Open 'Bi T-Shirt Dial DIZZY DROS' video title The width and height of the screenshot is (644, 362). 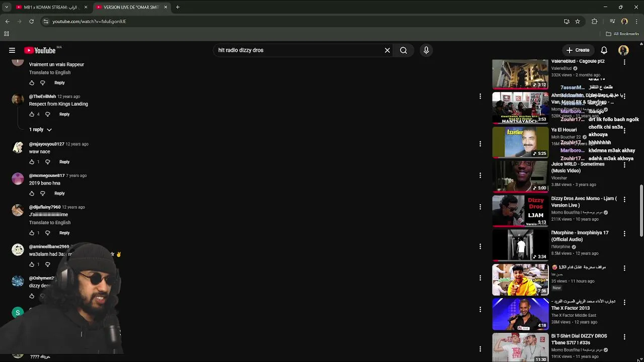(579, 339)
